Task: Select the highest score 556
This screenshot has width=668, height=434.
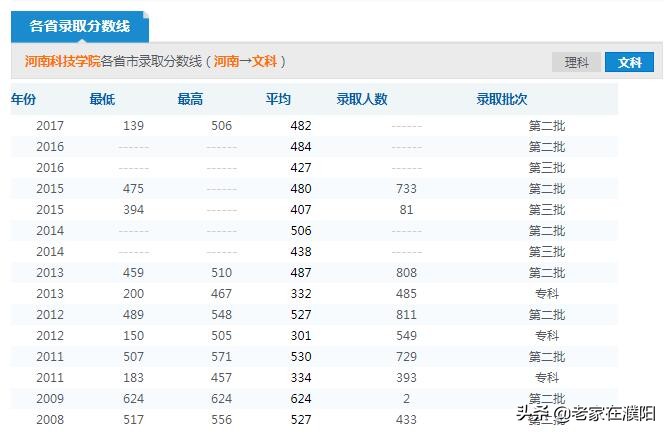Action: [222, 420]
